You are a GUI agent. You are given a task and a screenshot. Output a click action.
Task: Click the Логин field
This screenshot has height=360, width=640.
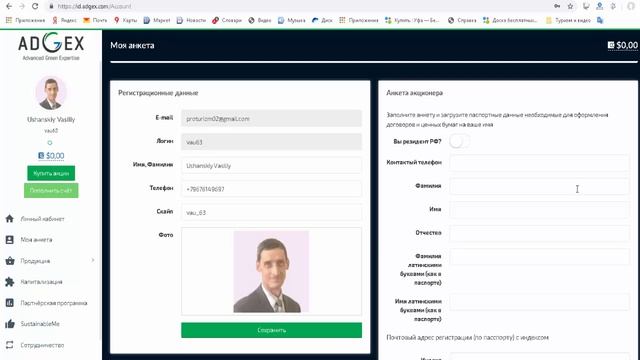point(271,142)
